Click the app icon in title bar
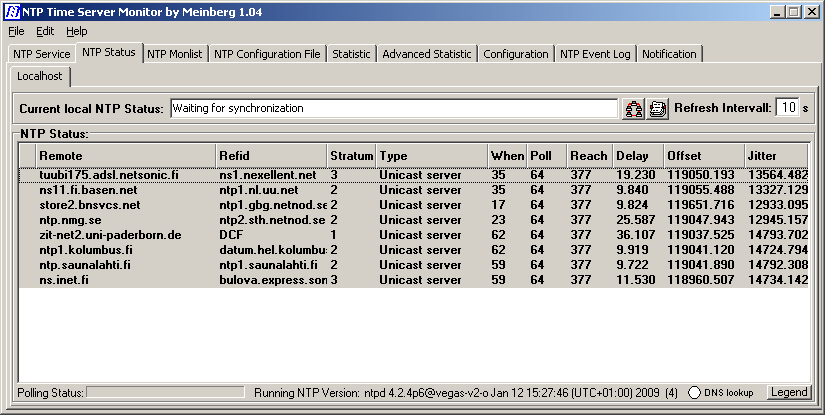 coord(11,12)
